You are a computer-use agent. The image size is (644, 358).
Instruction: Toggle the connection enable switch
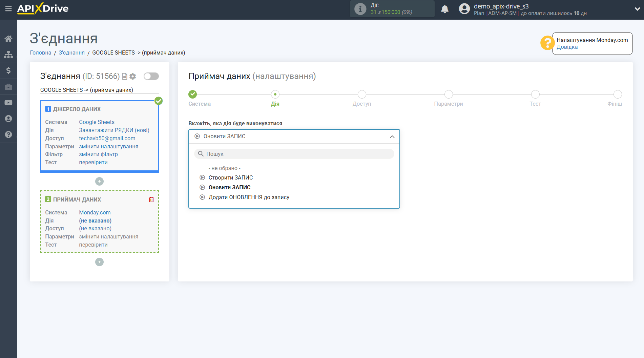151,76
